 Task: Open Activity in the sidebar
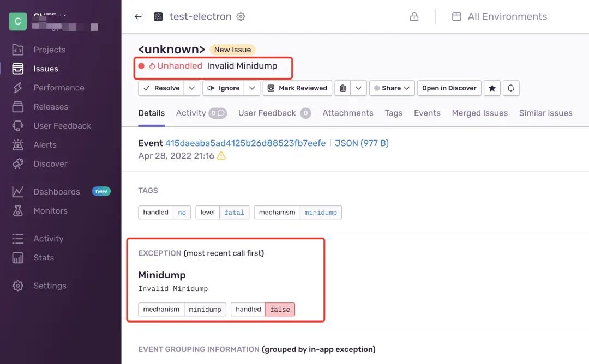[x=48, y=239]
